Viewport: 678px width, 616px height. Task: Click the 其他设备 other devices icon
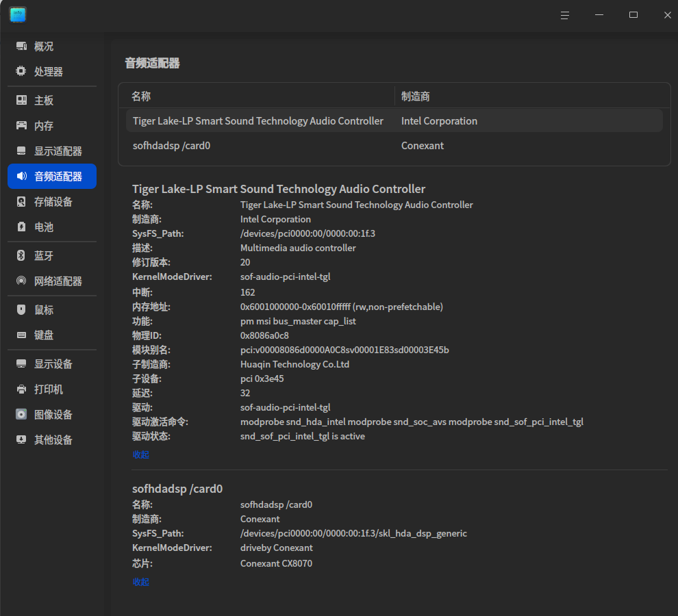pos(21,439)
